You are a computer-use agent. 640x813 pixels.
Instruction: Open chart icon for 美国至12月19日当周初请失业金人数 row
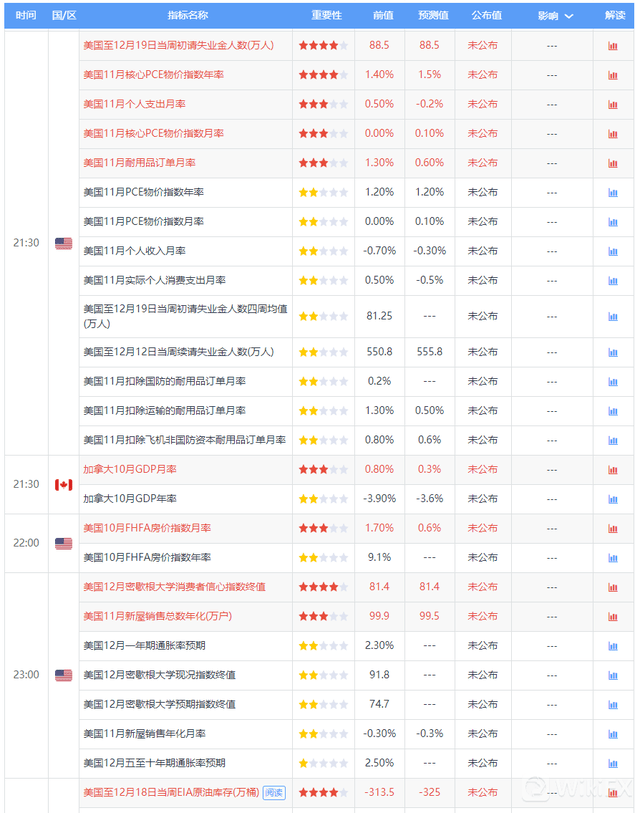tap(612, 46)
